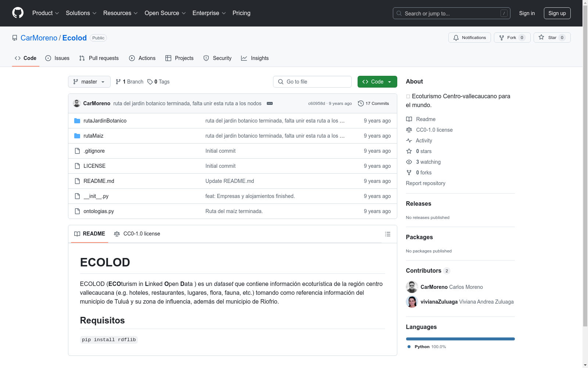Open vivianaZuluaga contributor avatar
This screenshot has width=588, height=368.
point(412,302)
